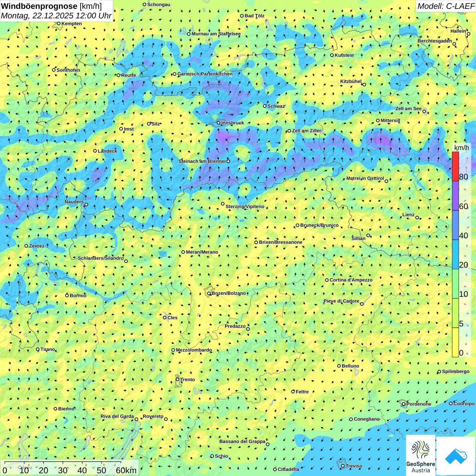Click the Predazzo label
The width and height of the screenshot is (476, 476).
click(x=235, y=326)
